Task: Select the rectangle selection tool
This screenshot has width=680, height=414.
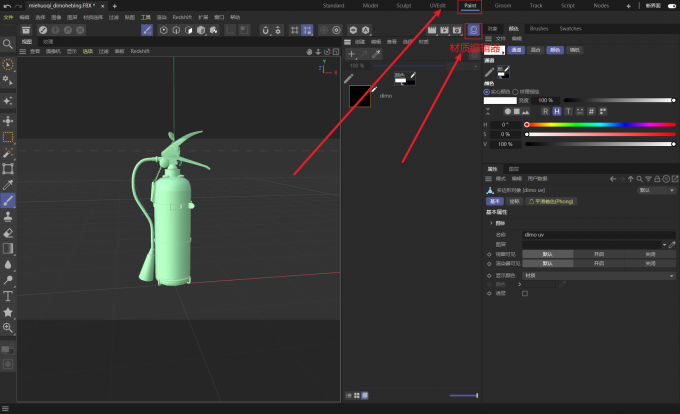Action: (x=8, y=137)
